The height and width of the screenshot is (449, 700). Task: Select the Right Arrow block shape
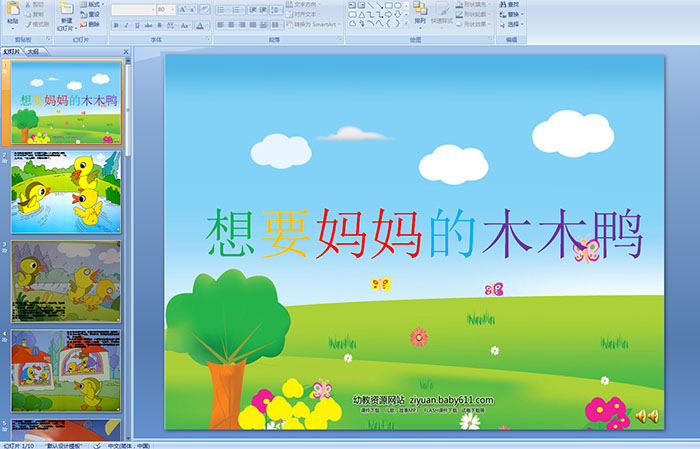[388, 15]
